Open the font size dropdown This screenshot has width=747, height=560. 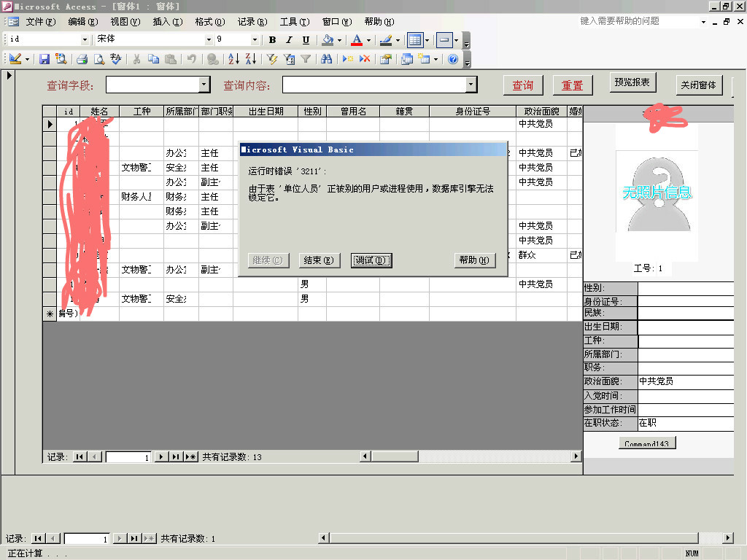point(255,39)
